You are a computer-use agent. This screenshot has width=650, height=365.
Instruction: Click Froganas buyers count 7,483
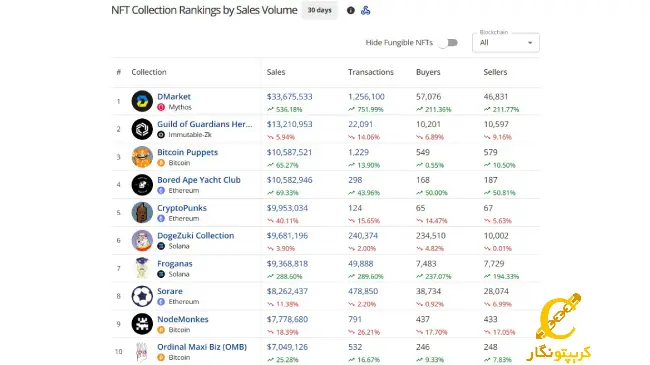click(426, 264)
